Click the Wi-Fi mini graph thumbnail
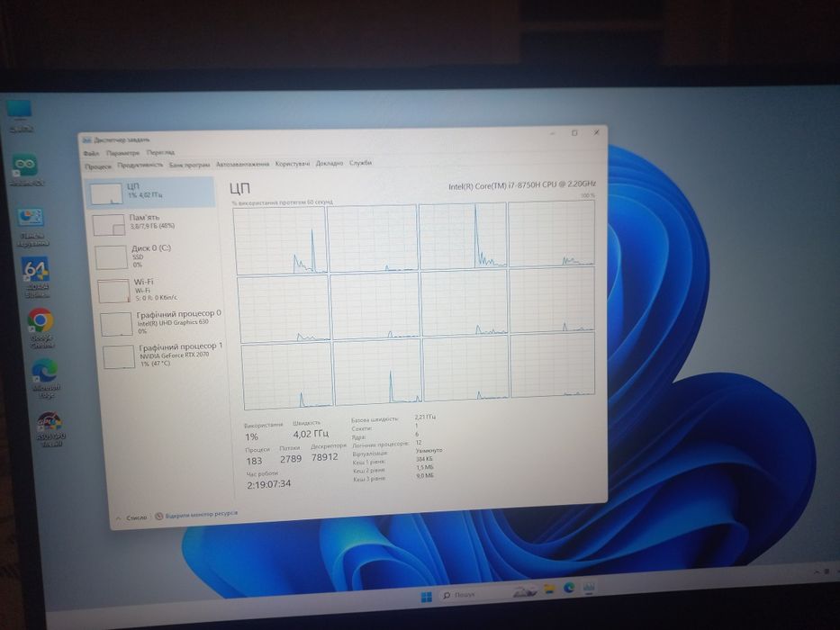 [x=114, y=291]
